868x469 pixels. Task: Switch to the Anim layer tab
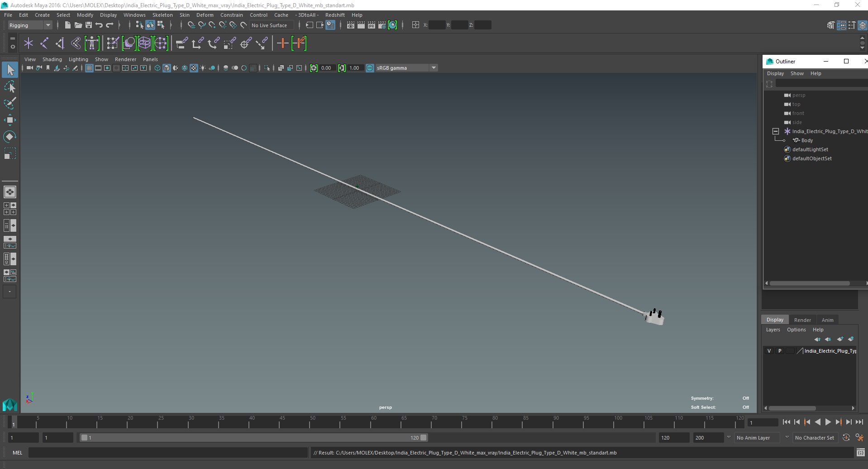[x=827, y=320]
